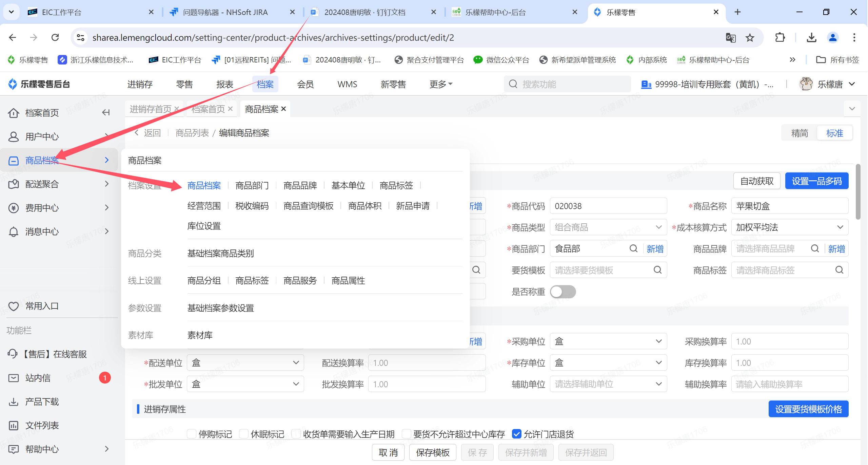Viewport: 868px width, 465px height.
Task: Click the 档案首页 home icon
Action: click(x=14, y=113)
